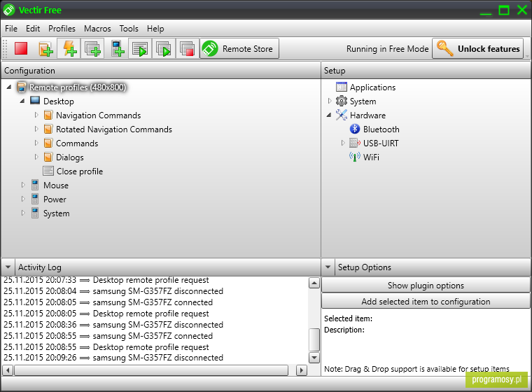This screenshot has height=392, width=532.
Task: Select the USB-UIRT device icon
Action: 355,143
